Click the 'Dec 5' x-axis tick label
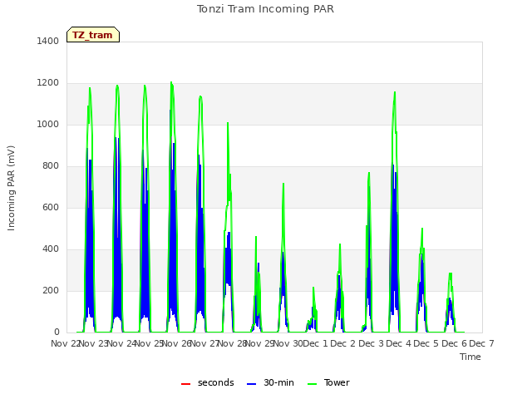This screenshot has height=399, width=532. point(426,343)
